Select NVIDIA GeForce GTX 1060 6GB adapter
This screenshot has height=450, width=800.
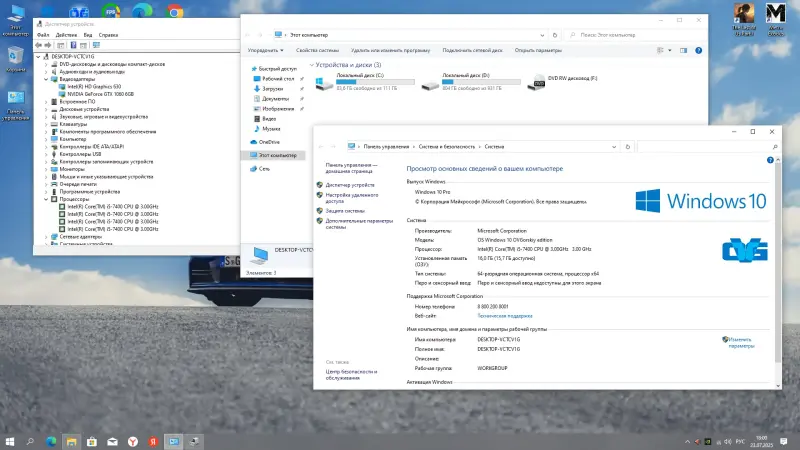(x=101, y=94)
